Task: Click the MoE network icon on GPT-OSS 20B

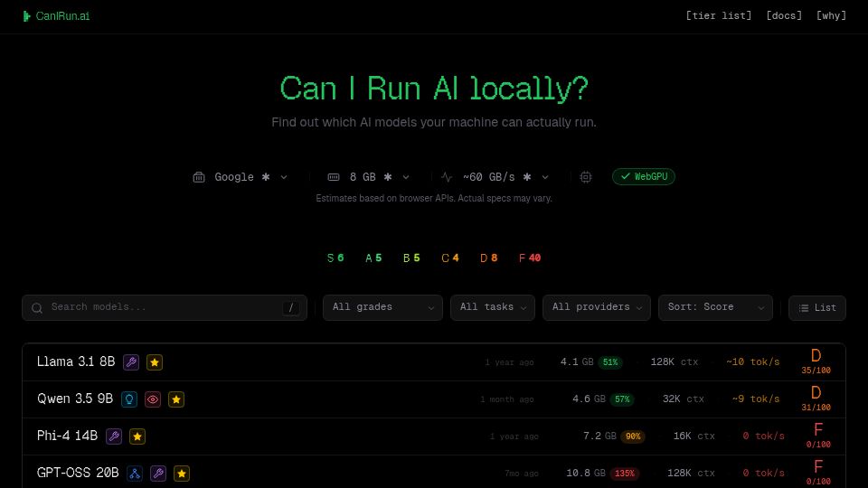Action: pyautogui.click(x=135, y=474)
